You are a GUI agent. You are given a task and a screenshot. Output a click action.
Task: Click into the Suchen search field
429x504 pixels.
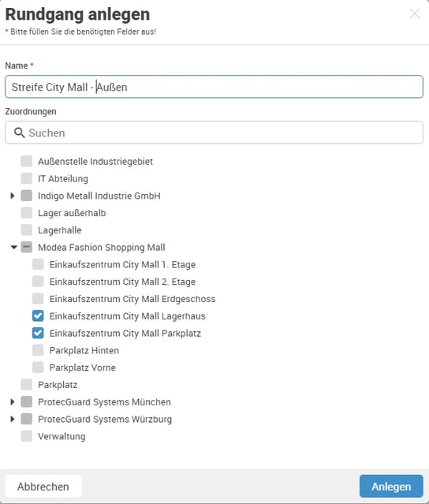coord(214,133)
